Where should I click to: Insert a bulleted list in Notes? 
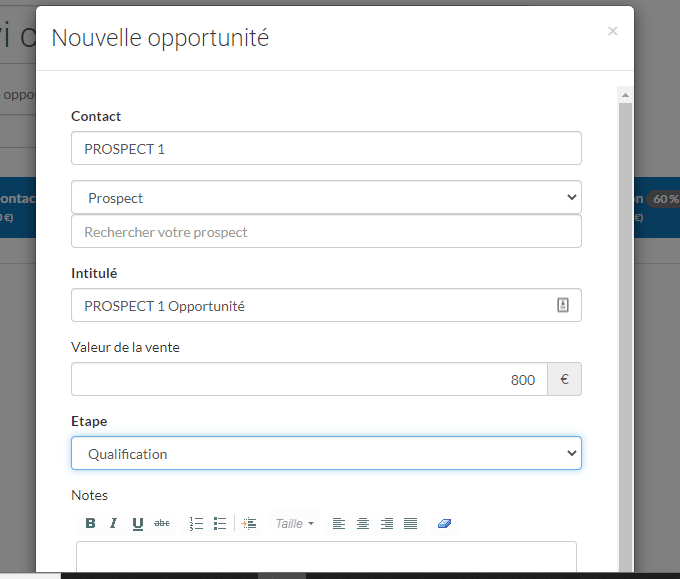[x=220, y=523]
